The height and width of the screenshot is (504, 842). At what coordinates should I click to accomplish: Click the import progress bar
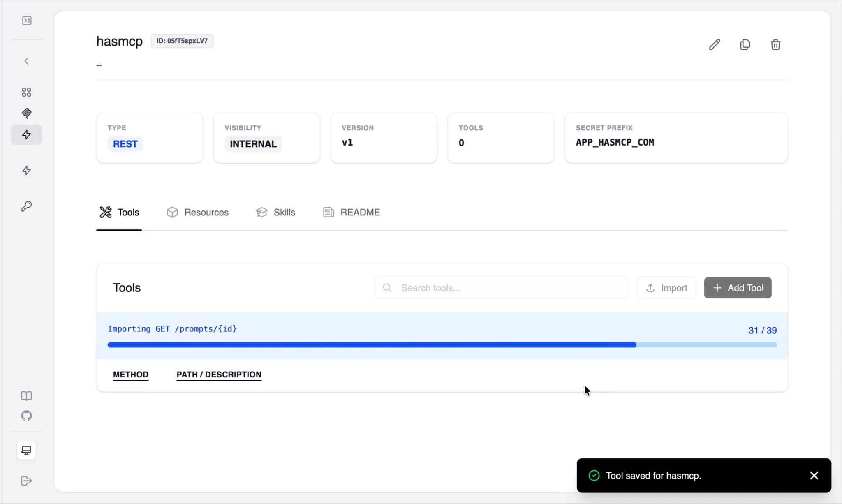442,345
